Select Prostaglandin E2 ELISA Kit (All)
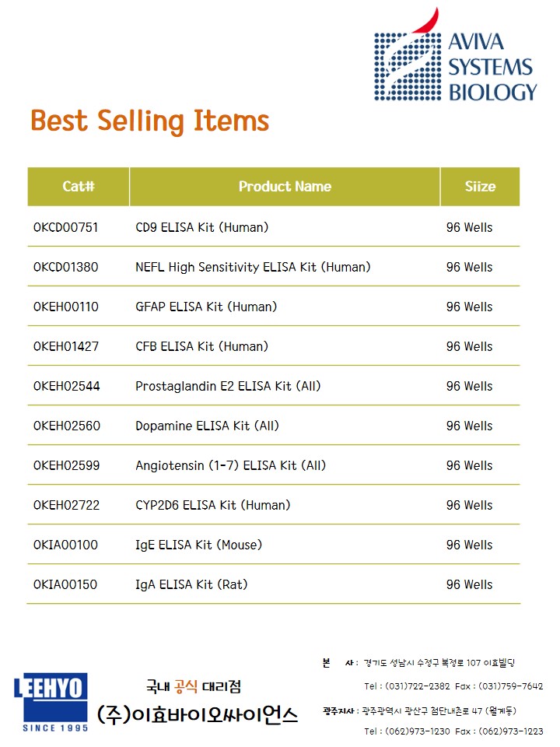This screenshot has height=747, width=560. [228, 386]
